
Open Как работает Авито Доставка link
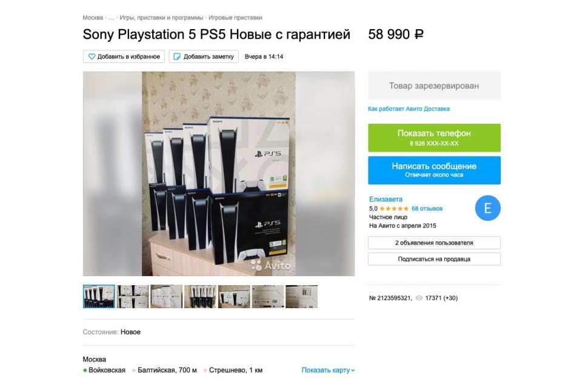tap(409, 109)
